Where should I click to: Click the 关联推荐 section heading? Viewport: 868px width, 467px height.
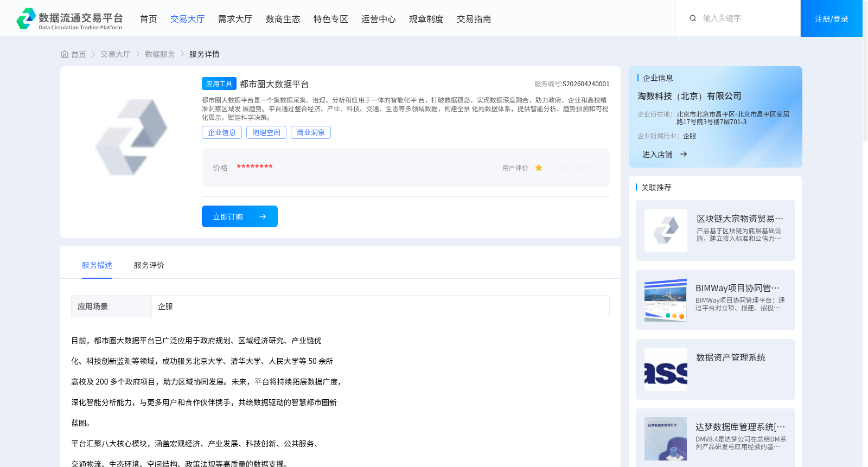point(656,188)
